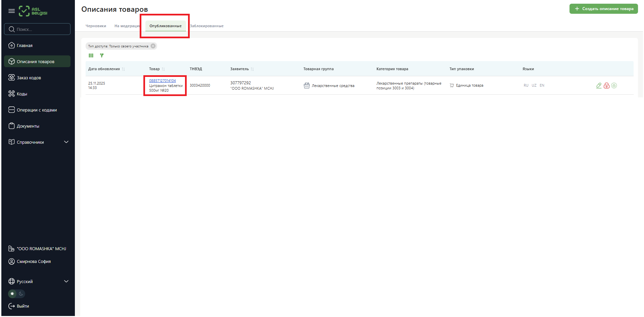This screenshot has width=644, height=317.
Task: Open Заказ кодов in sidebar
Action: (x=29, y=78)
